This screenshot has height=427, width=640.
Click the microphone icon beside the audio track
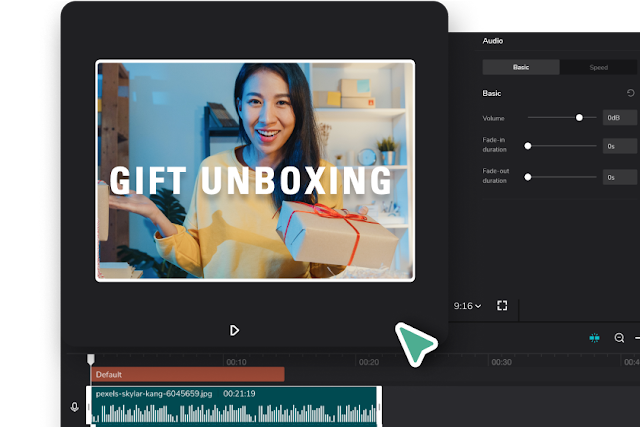(74, 407)
